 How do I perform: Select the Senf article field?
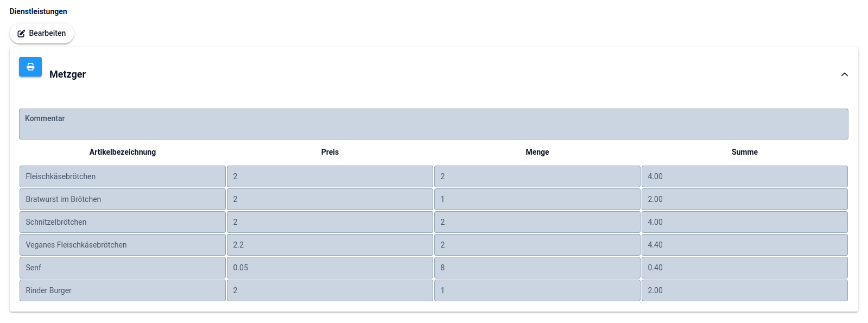click(x=123, y=268)
